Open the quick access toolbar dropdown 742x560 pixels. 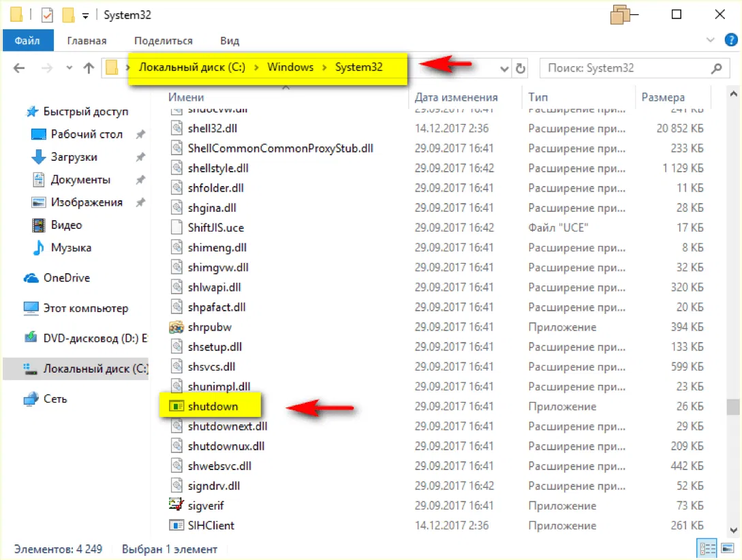coord(85,16)
